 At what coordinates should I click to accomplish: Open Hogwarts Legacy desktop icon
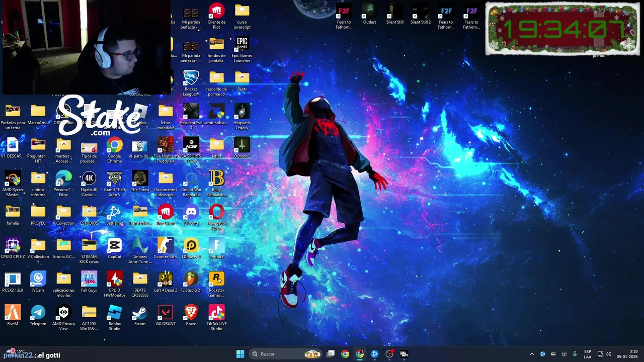(x=242, y=111)
